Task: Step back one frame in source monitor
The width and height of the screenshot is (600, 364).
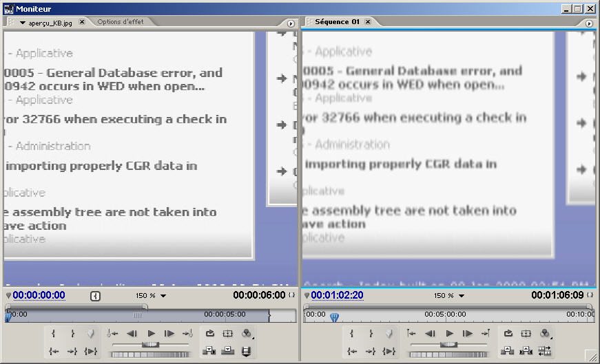Action: 132,334
